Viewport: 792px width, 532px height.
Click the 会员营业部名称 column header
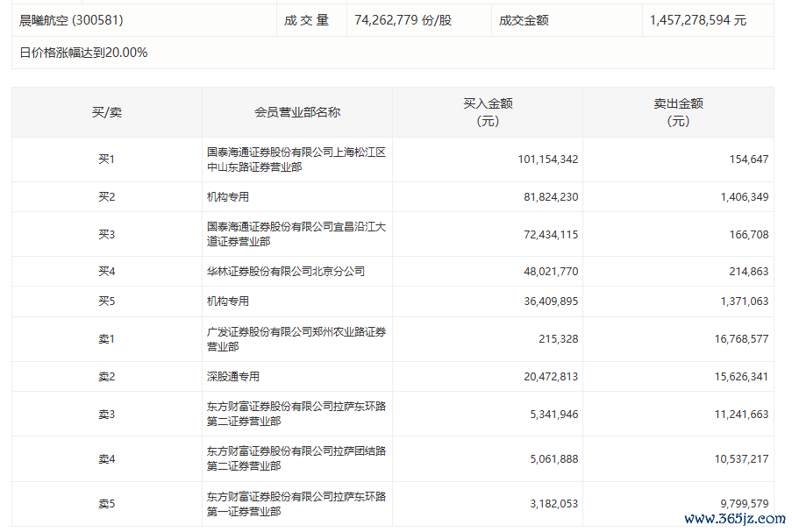(297, 112)
